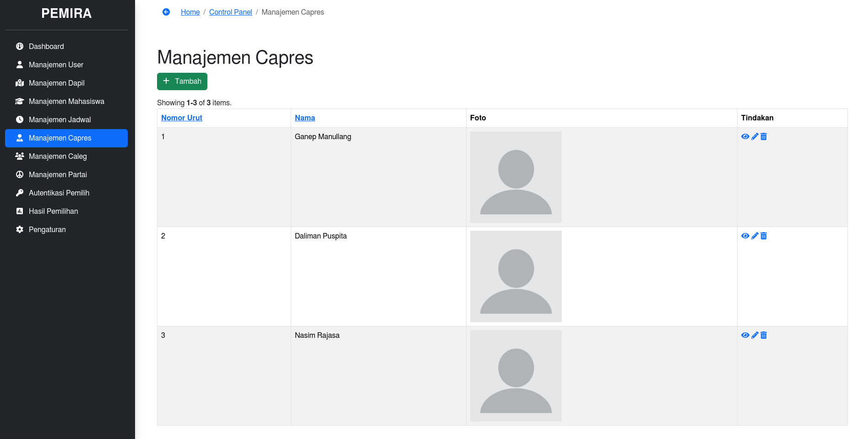Viewport: 868px width, 439px height.
Task: Open Control Panel breadcrumb link
Action: (230, 12)
